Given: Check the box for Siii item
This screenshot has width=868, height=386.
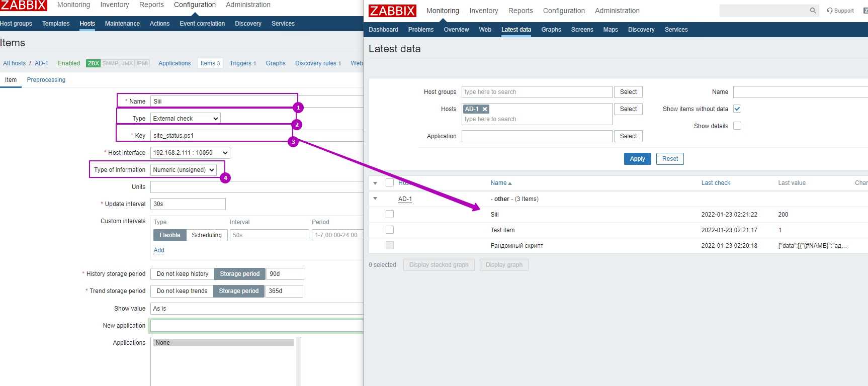Looking at the screenshot, I should pyautogui.click(x=390, y=215).
